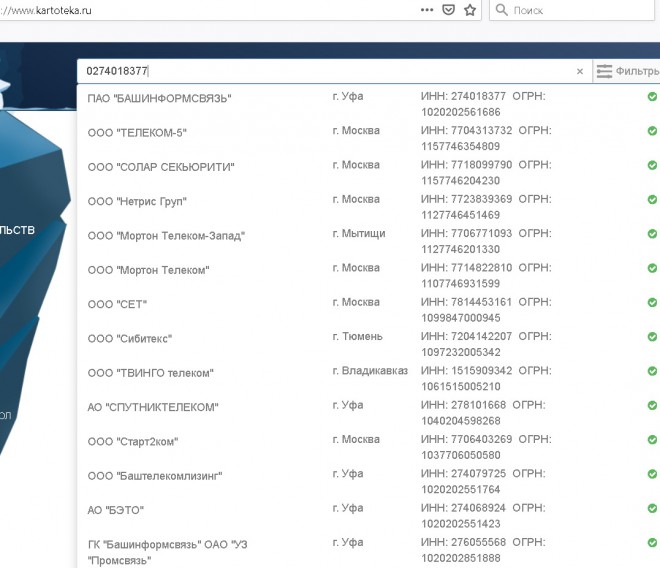The height and width of the screenshot is (568, 660).
Task: Open ООО "Старт2ком" result
Action: (x=133, y=442)
